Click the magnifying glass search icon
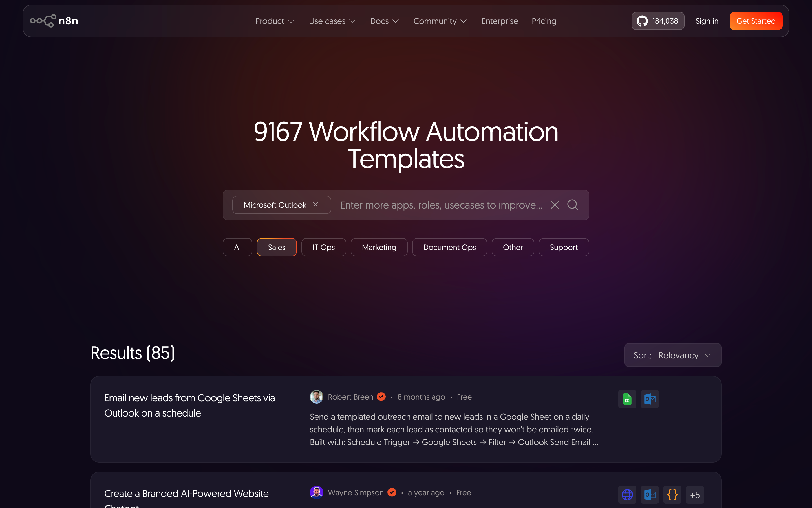Viewport: 812px width, 508px height. (573, 205)
